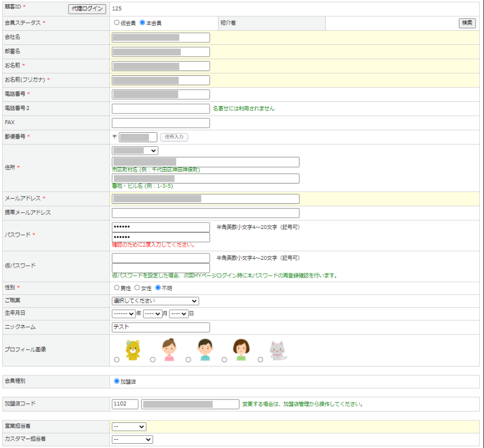Open the prefecture dropdown in 住所
The image size is (484, 448).
click(x=135, y=151)
